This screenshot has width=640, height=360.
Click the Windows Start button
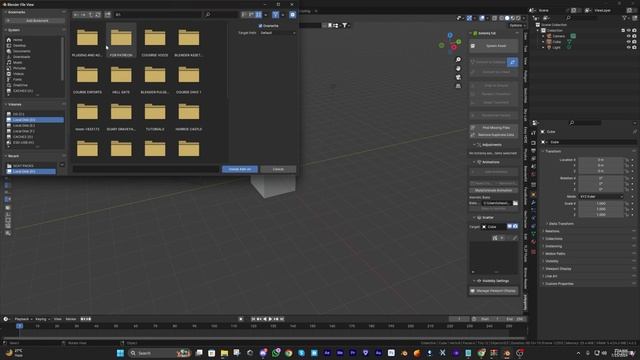click(x=120, y=353)
